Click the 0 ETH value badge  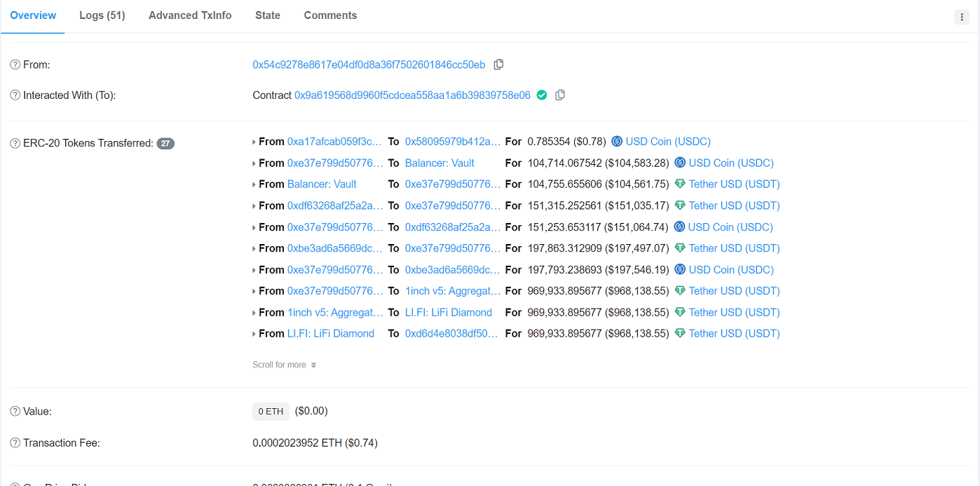click(x=271, y=412)
